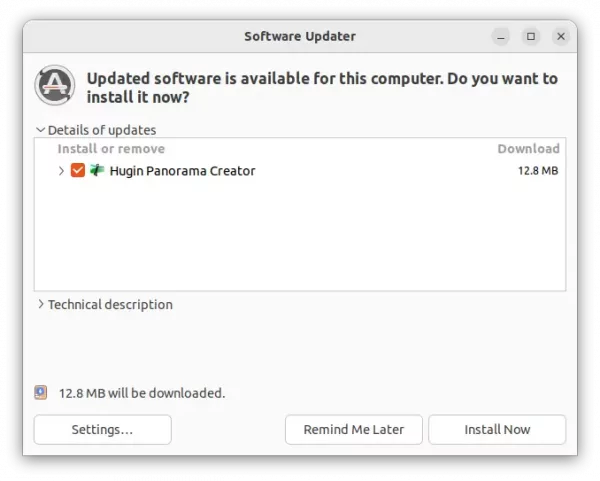
Task: Open the Settings... dialog
Action: 102,430
